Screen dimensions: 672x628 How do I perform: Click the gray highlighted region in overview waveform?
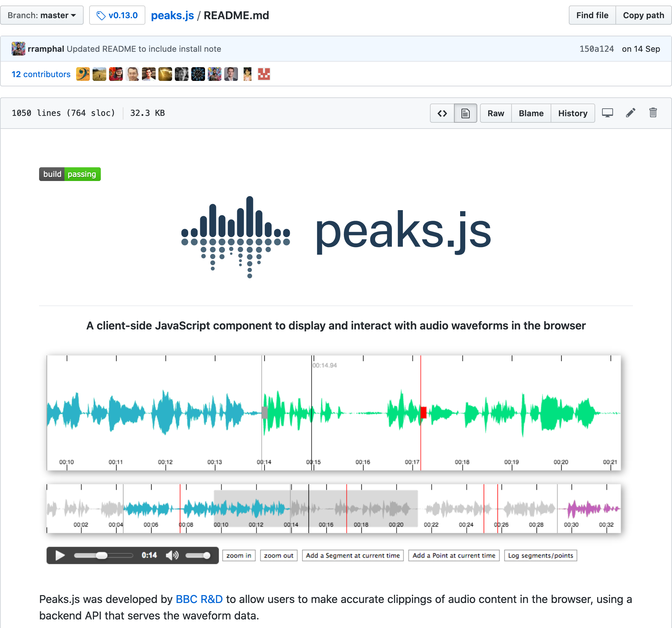click(x=316, y=508)
